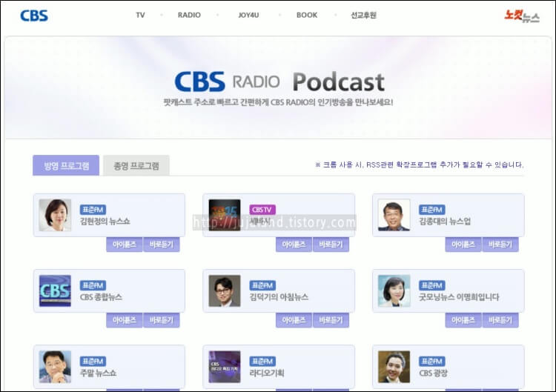Click the 주말 뉴스쇼 title text
The height and width of the screenshot is (392, 556).
click(x=98, y=373)
